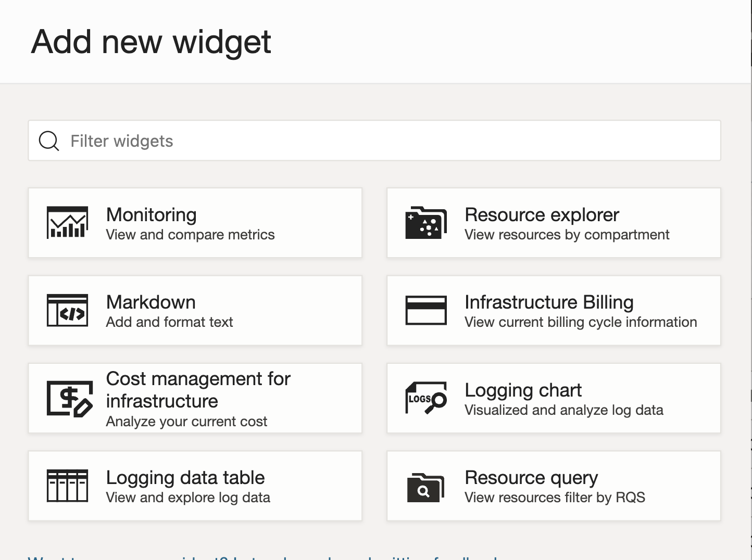Select the Logging data table columns icon
Viewport: 752px width, 560px height.
(x=68, y=486)
